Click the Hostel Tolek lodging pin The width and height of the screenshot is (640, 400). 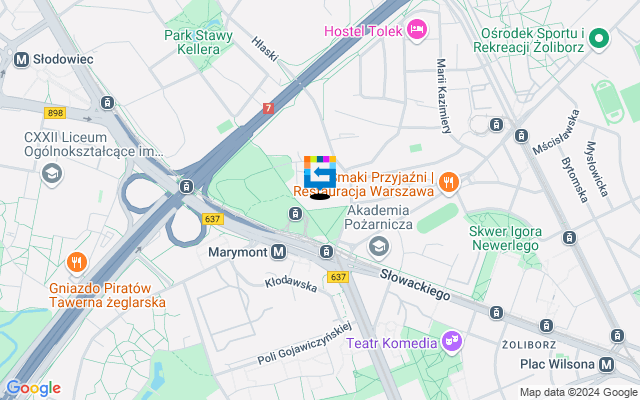(x=417, y=30)
